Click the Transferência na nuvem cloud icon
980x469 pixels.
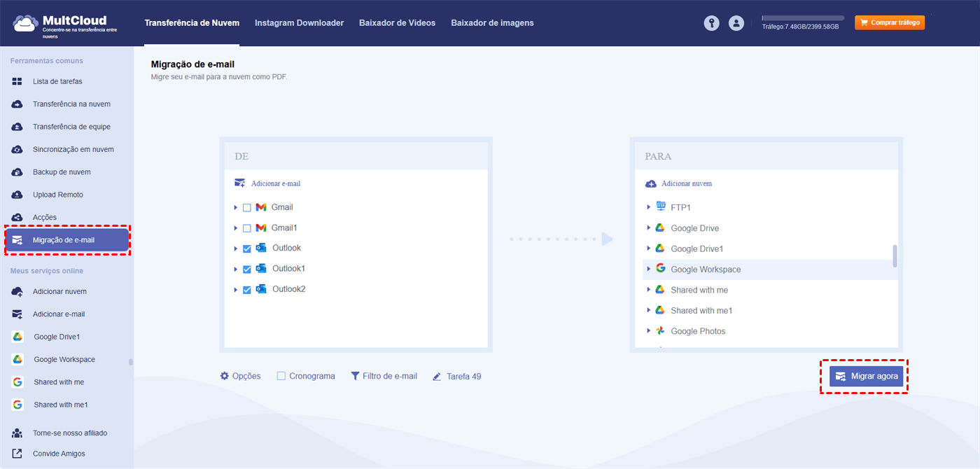click(x=17, y=104)
